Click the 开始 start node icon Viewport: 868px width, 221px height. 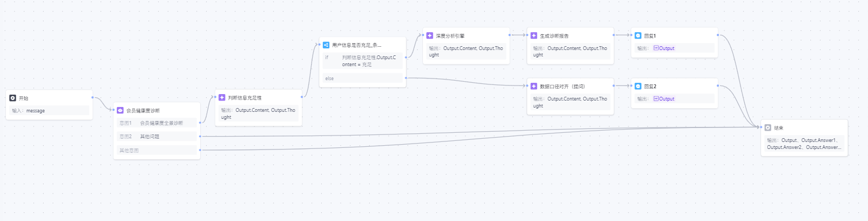tap(13, 98)
